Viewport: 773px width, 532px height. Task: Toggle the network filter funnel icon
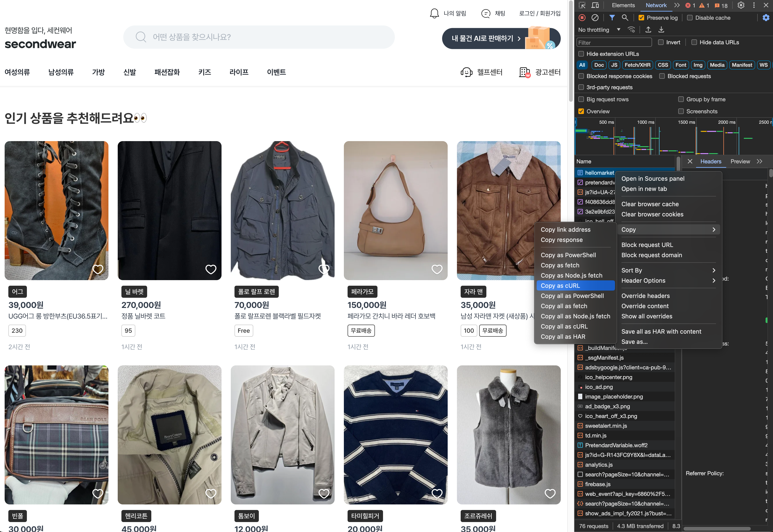(612, 18)
